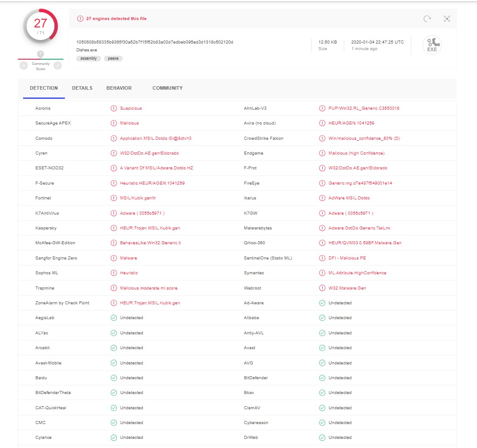Image resolution: width=477 pixels, height=448 pixels.
Task: Click the green check icon for Baidu
Action: pos(114,378)
